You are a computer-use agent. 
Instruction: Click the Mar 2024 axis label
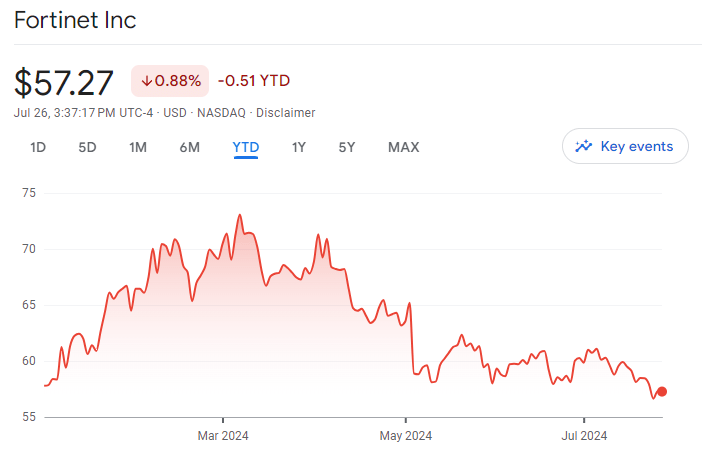coord(223,435)
